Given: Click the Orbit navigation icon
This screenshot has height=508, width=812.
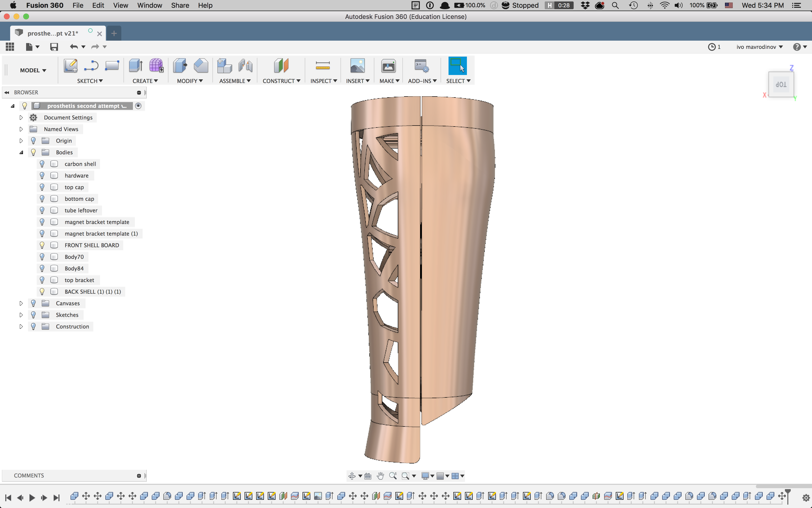Looking at the screenshot, I should 352,476.
